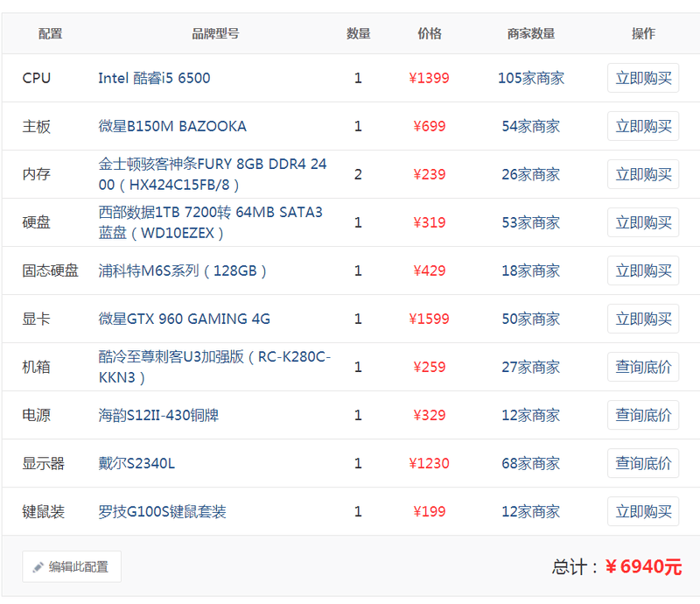Click 立即购买 for the CPU row
Screen dimensions: 700x604
(643, 78)
